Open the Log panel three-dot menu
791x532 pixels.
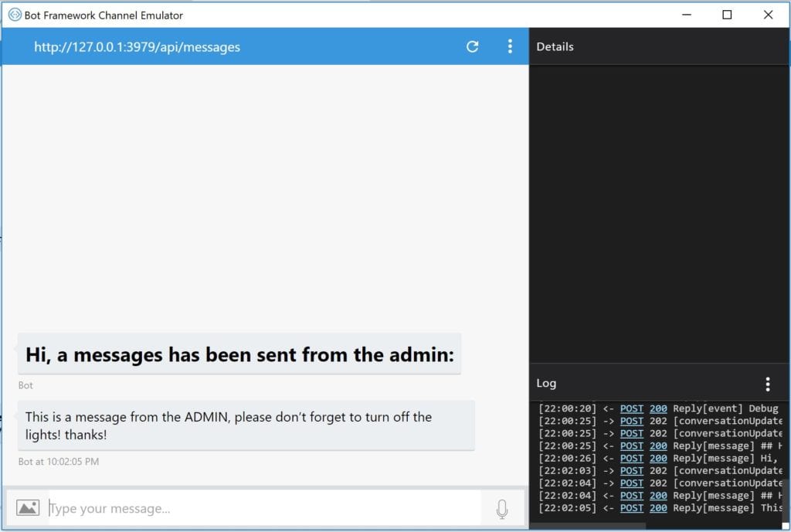tap(768, 383)
